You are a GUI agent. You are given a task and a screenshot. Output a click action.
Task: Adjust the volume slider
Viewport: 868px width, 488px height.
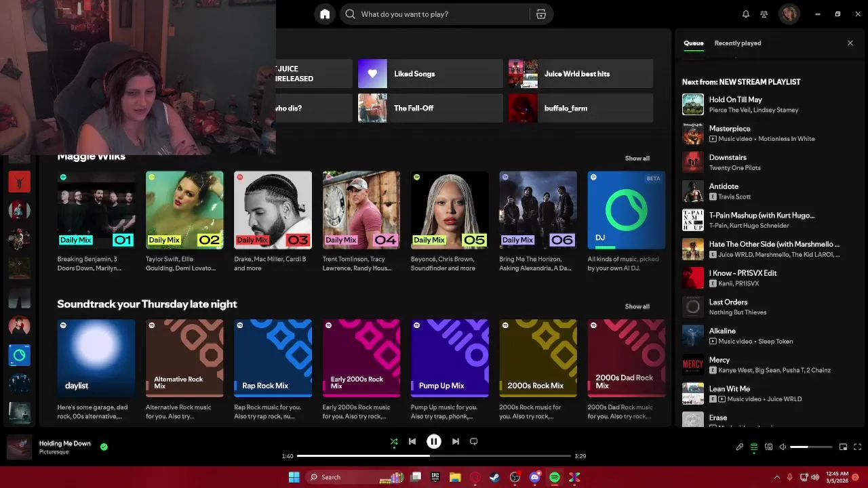tap(811, 447)
